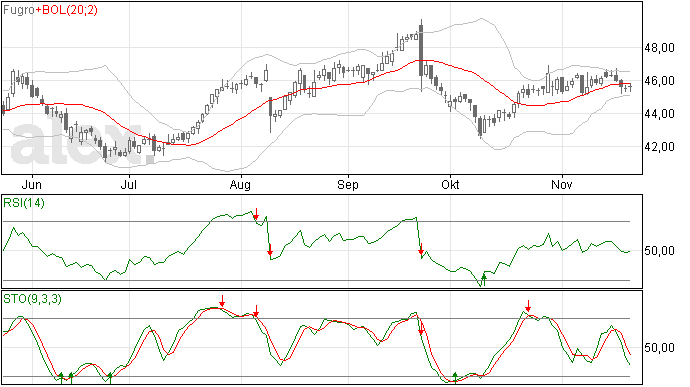690x387 pixels.
Task: Click the Okt month label
Action: pos(450,184)
